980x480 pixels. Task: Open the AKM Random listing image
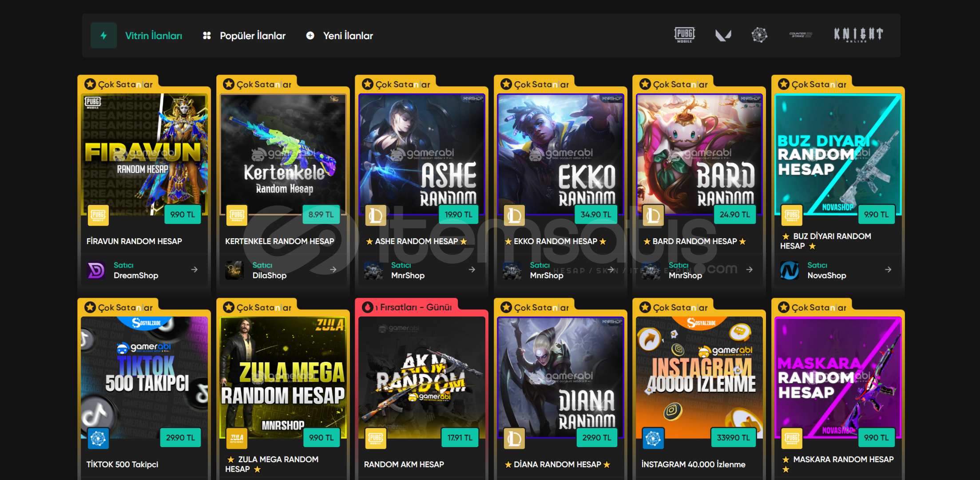click(422, 378)
